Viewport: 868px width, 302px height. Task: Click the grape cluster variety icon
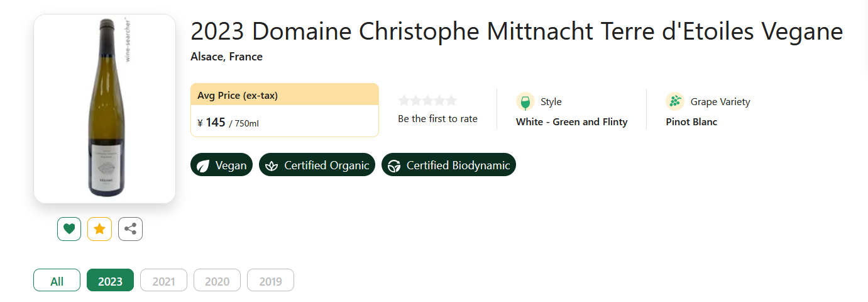click(674, 101)
